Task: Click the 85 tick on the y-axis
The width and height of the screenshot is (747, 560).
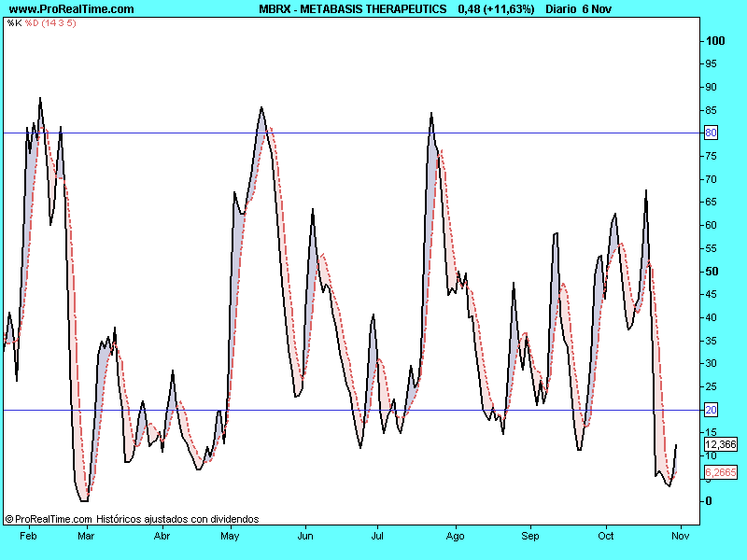Action: (x=711, y=110)
